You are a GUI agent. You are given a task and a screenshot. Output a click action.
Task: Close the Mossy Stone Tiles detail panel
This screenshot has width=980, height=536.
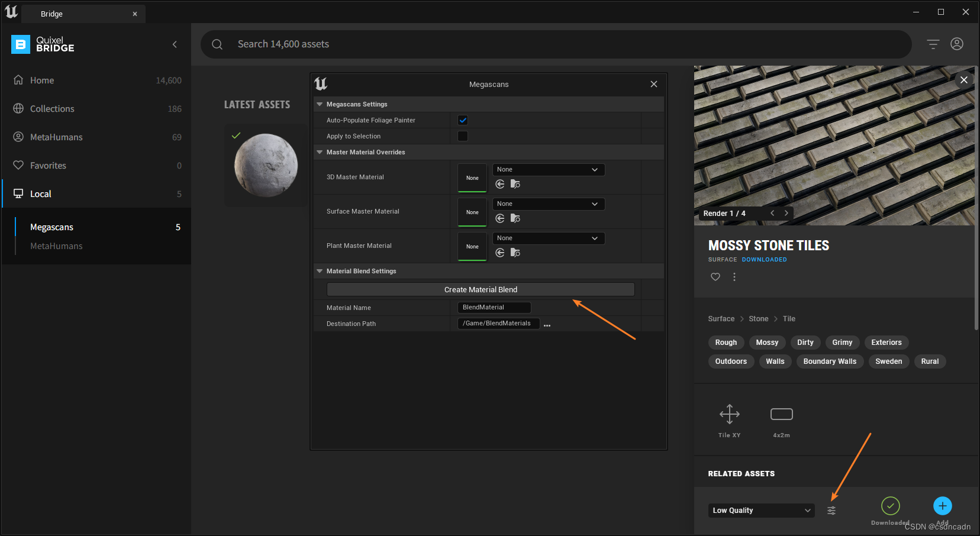click(964, 80)
